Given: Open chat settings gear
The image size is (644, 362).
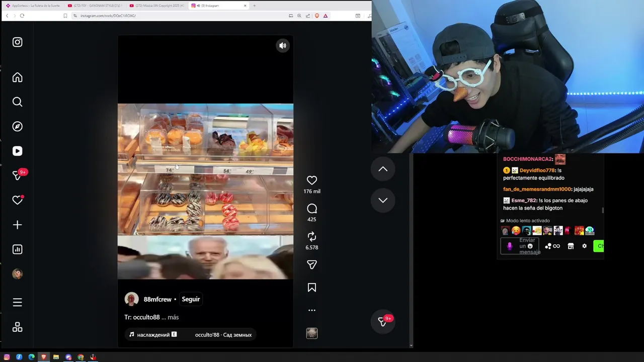Looking at the screenshot, I should tap(584, 246).
